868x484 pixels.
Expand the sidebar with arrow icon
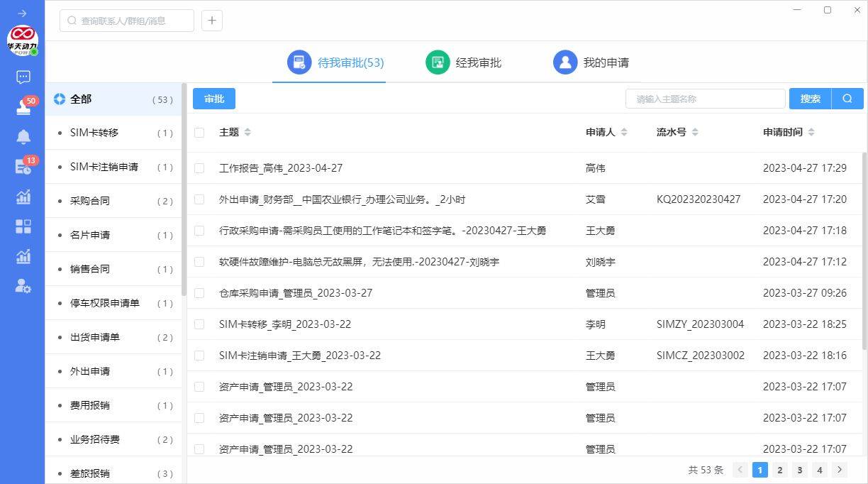tap(22, 13)
